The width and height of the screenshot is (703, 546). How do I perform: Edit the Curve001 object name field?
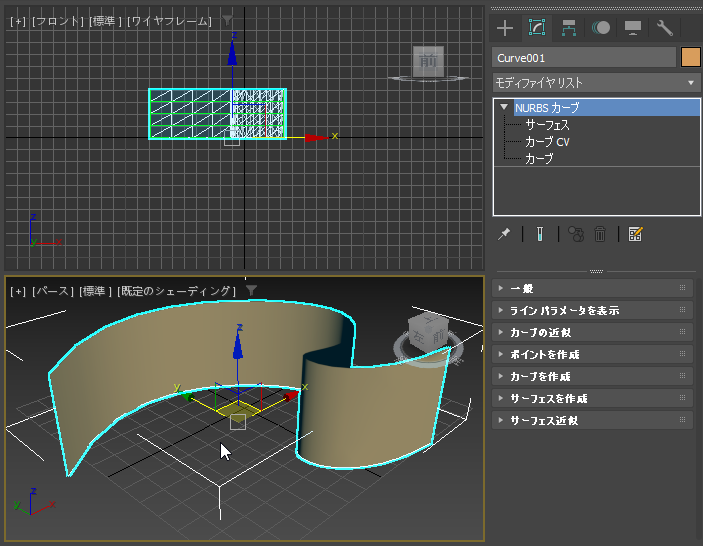[584, 58]
